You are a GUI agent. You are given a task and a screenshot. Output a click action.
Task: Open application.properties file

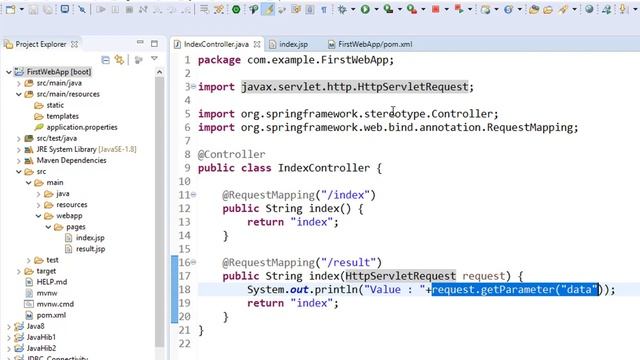coord(82,127)
